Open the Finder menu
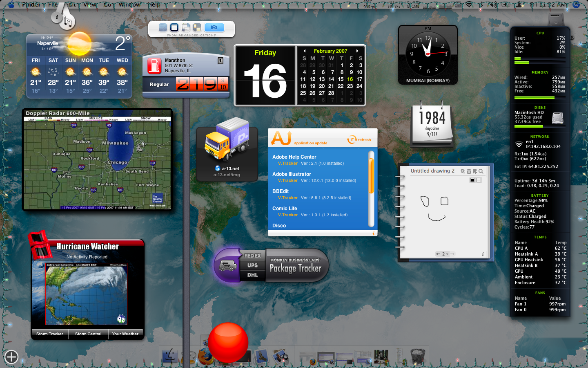The width and height of the screenshot is (588, 368). click(31, 4)
